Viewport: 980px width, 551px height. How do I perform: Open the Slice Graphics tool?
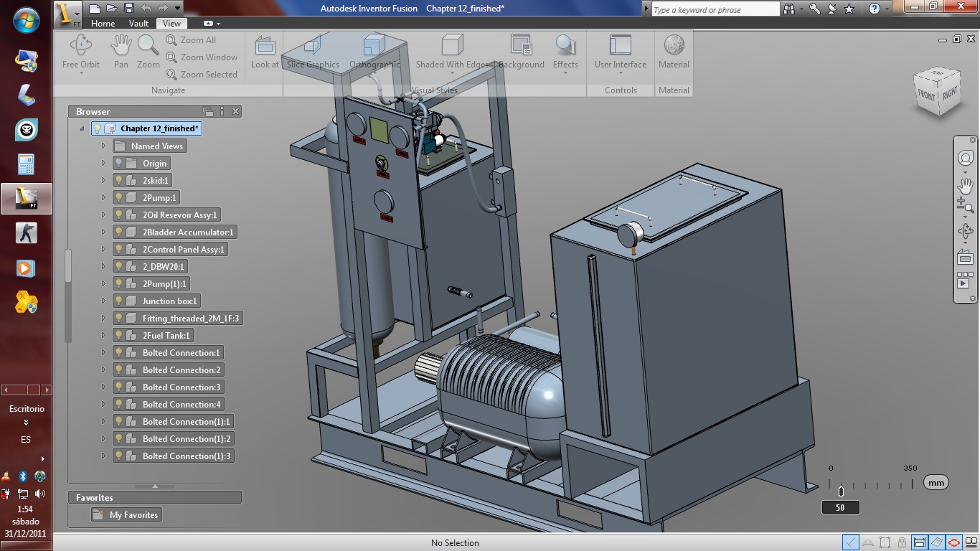311,50
